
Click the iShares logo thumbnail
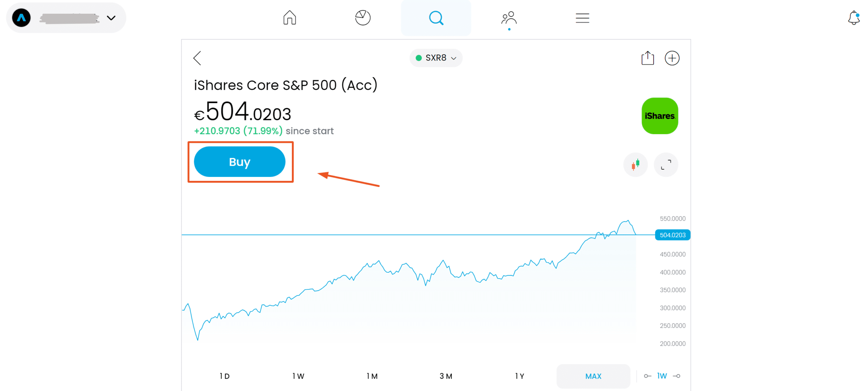660,116
